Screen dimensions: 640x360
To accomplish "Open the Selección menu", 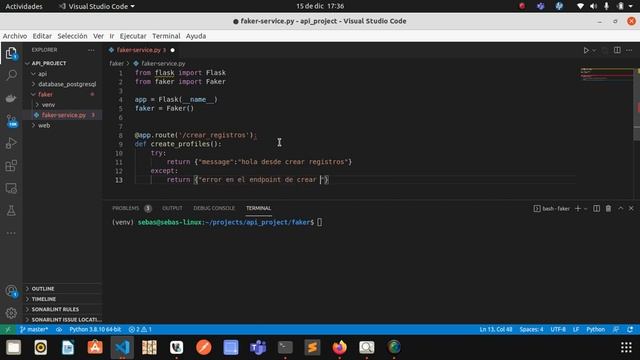I will coord(72,36).
